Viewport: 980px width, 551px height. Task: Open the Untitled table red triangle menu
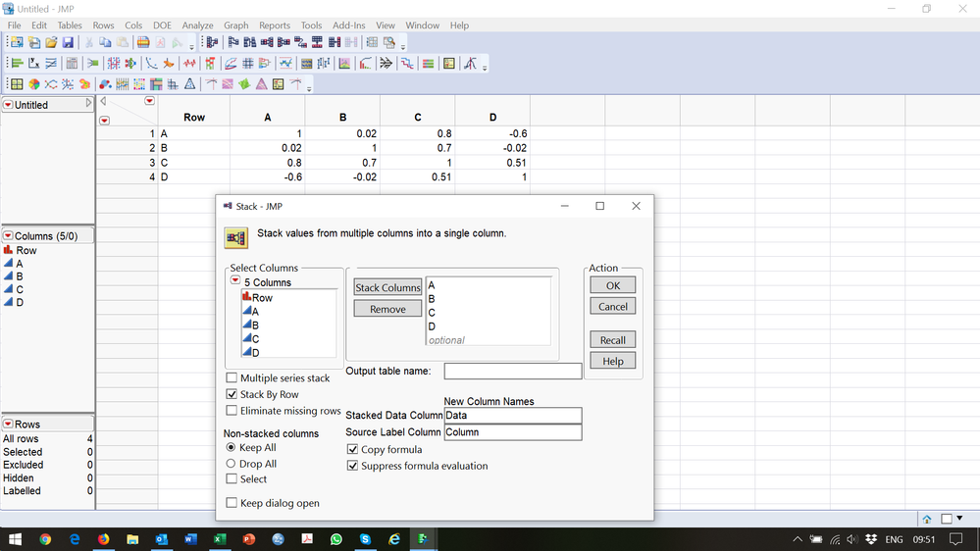pos(8,105)
